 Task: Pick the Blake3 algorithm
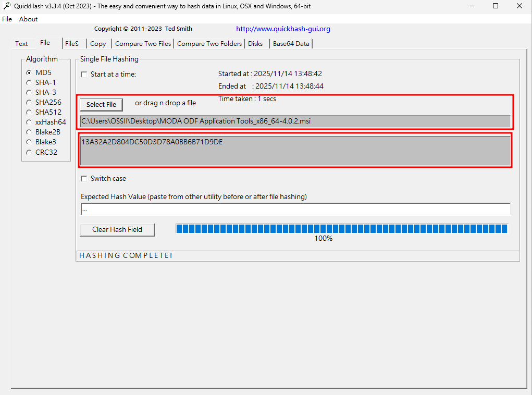[x=29, y=142]
